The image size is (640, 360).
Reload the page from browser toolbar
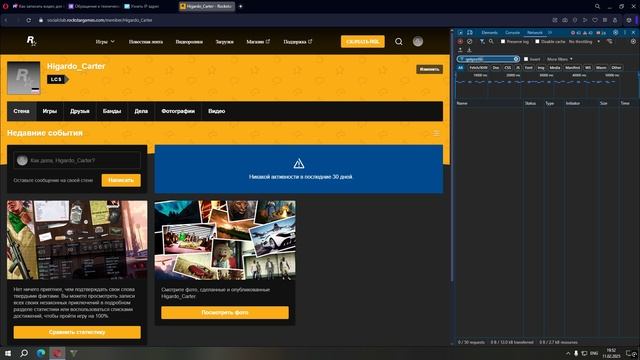tap(28, 20)
